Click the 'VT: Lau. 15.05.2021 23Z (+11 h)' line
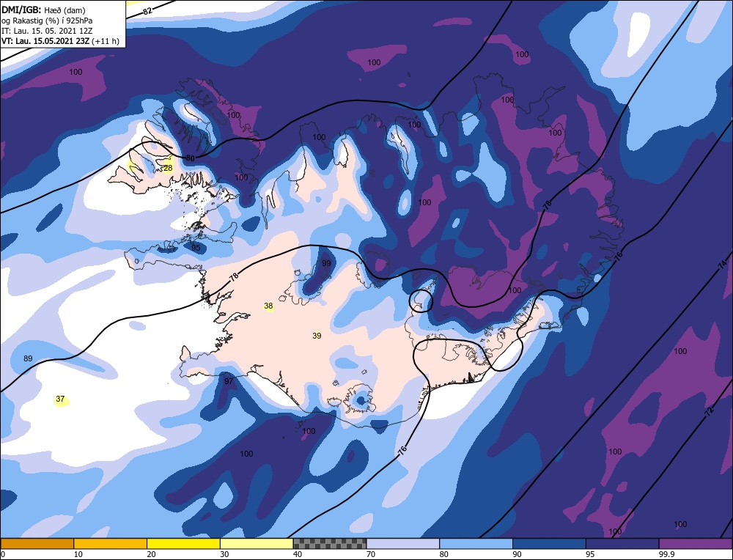Image resolution: width=733 pixels, height=560 pixels. (x=60, y=41)
